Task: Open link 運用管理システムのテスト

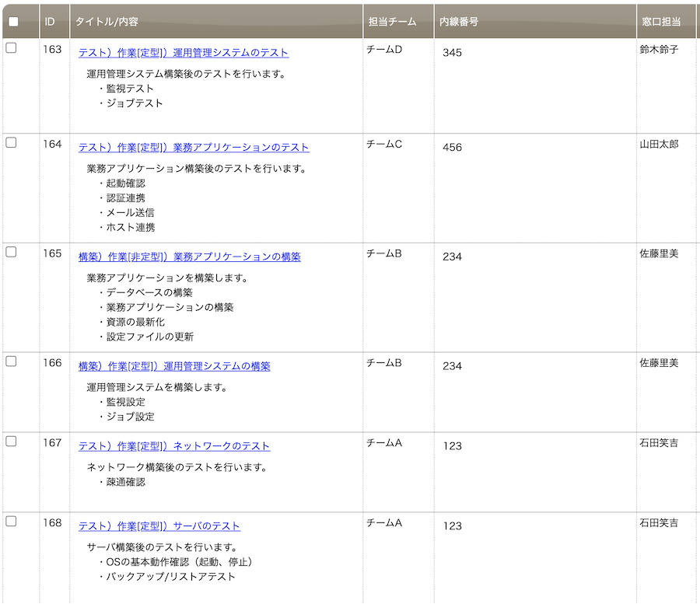Action: (x=184, y=53)
